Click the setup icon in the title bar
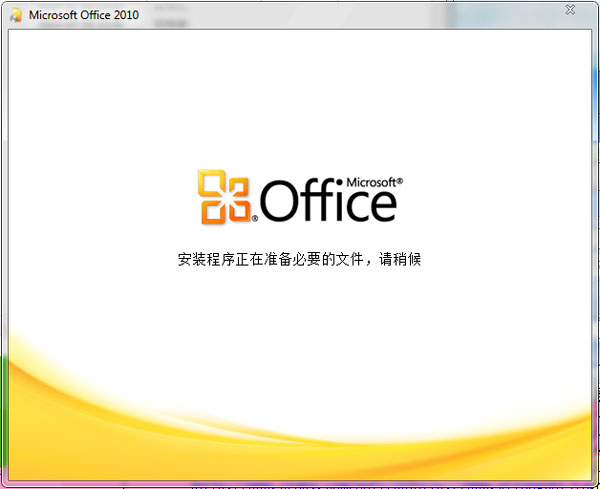This screenshot has width=600, height=489. tap(15, 15)
